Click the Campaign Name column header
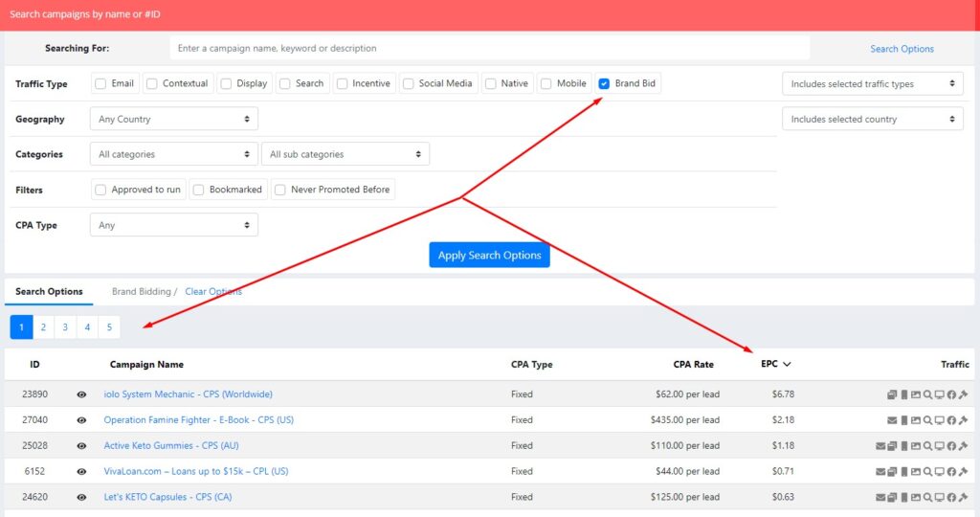The height and width of the screenshot is (517, 980). 146,365
